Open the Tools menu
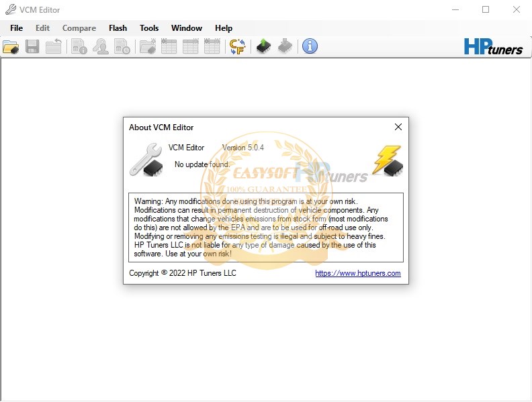The image size is (532, 402). tap(149, 28)
